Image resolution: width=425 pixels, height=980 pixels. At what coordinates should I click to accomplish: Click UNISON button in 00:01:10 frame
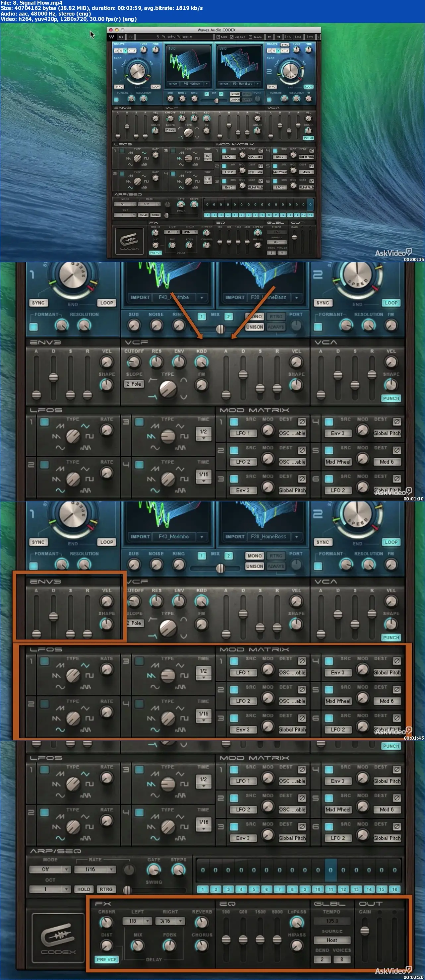pyautogui.click(x=254, y=327)
